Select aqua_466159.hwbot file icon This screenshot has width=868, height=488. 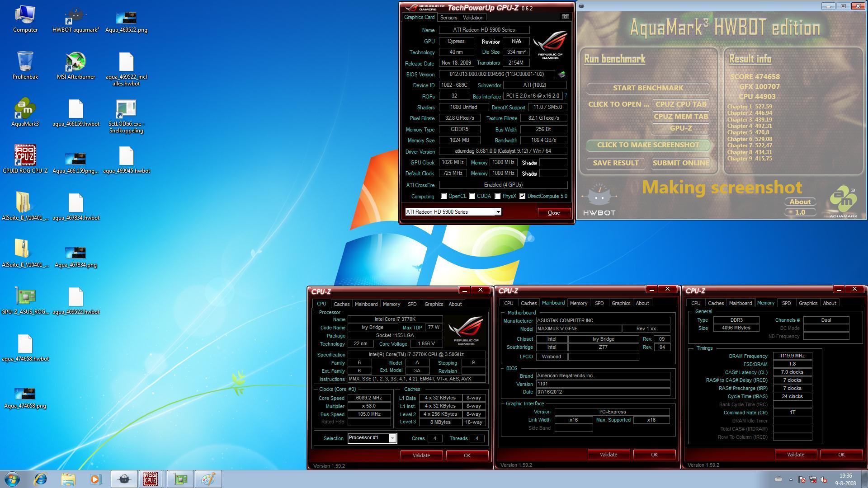[75, 112]
